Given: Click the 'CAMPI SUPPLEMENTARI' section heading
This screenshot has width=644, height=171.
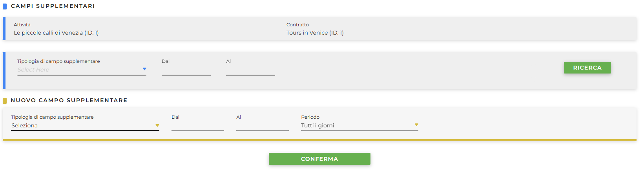Looking at the screenshot, I should 53,6.
